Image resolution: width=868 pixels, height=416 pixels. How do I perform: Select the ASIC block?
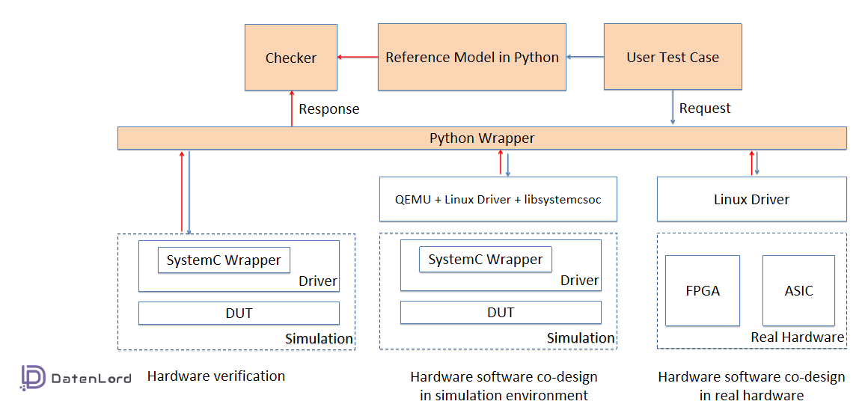(798, 291)
